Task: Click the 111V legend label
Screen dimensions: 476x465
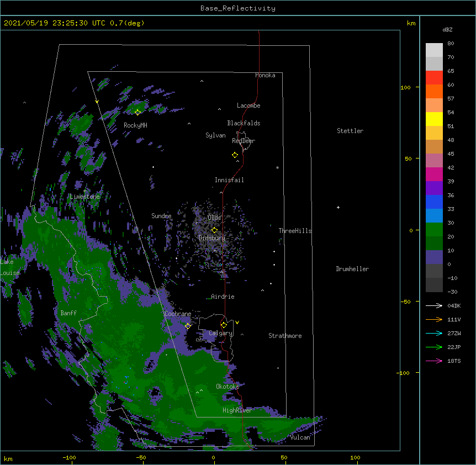Action: pyautogui.click(x=454, y=319)
